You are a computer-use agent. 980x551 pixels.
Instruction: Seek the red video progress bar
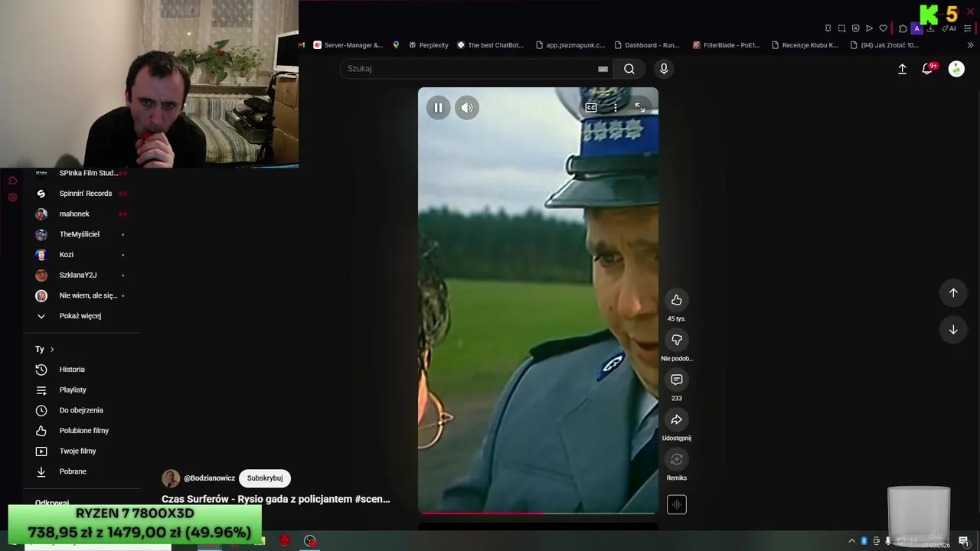coord(538,513)
